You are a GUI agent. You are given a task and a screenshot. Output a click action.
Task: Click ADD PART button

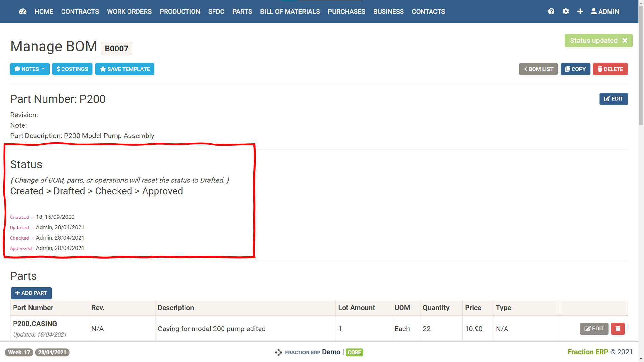(31, 293)
